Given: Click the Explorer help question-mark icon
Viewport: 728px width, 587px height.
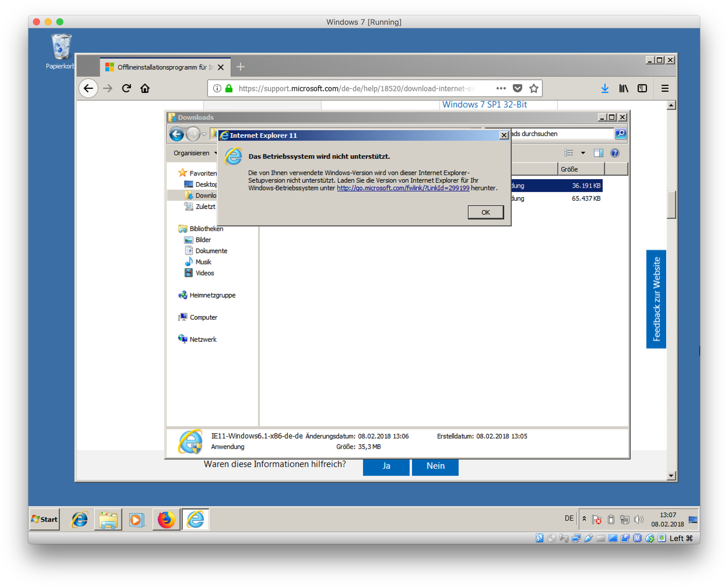Looking at the screenshot, I should point(615,153).
